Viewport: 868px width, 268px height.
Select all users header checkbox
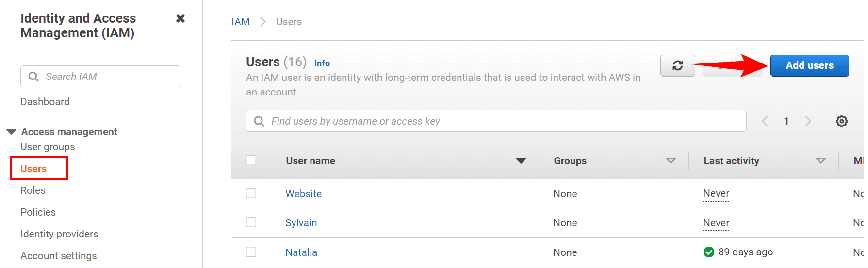[x=251, y=160]
